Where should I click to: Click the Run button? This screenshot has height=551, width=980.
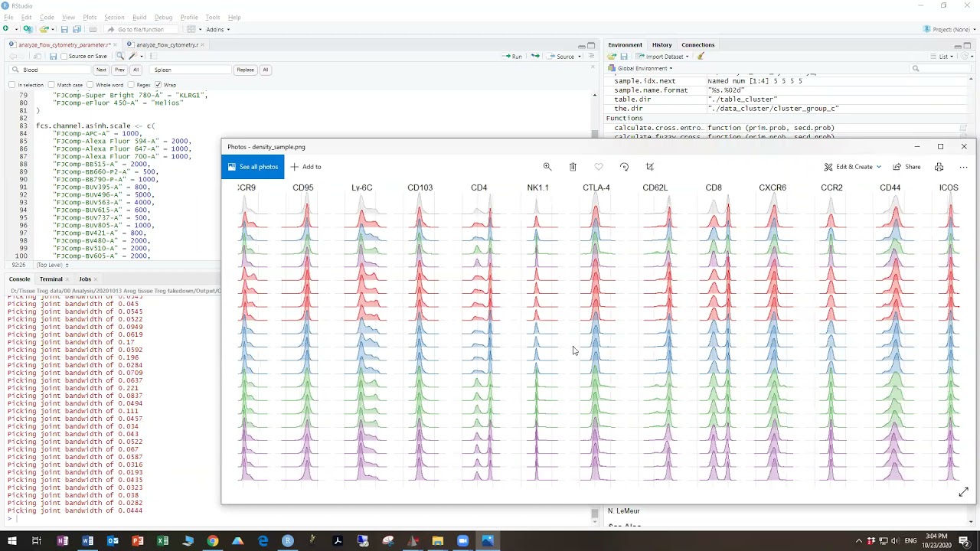[x=513, y=56]
